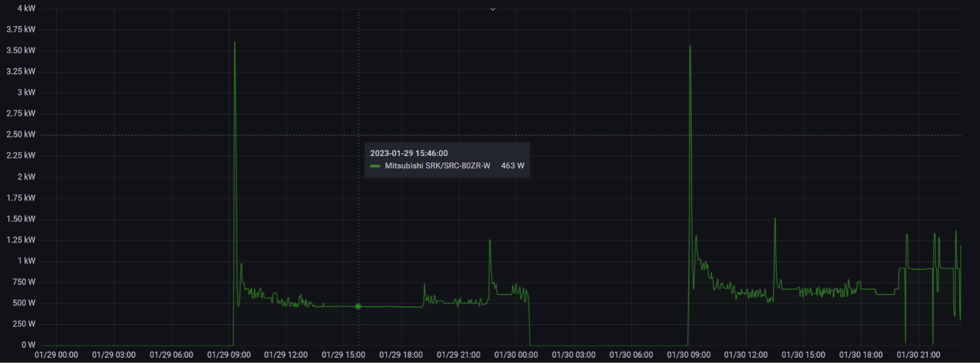Click the 01/30 15:00 time axis label
Image resolution: width=980 pixels, height=364 pixels.
[805, 355]
